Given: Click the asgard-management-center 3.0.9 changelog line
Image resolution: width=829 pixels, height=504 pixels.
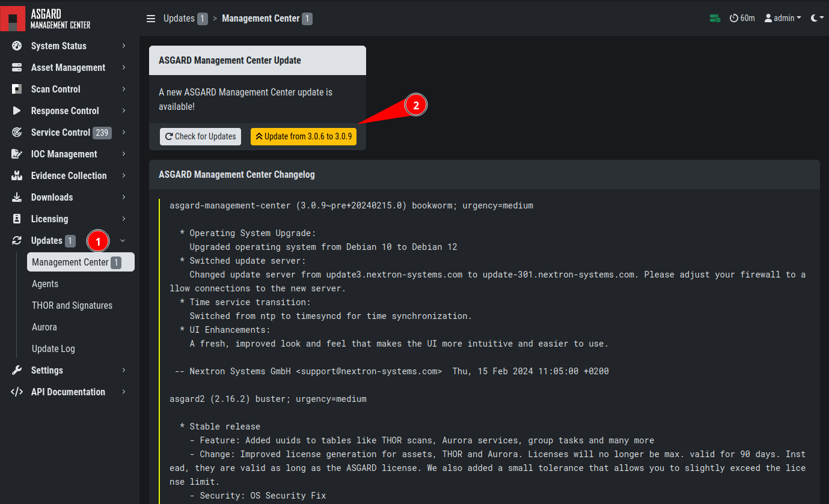Looking at the screenshot, I should pos(351,205).
